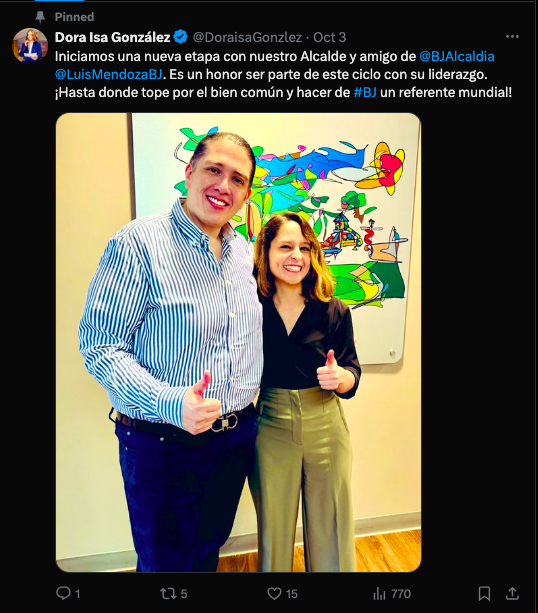Bookmark this pinned post
538x613 pixels.
coord(484,593)
